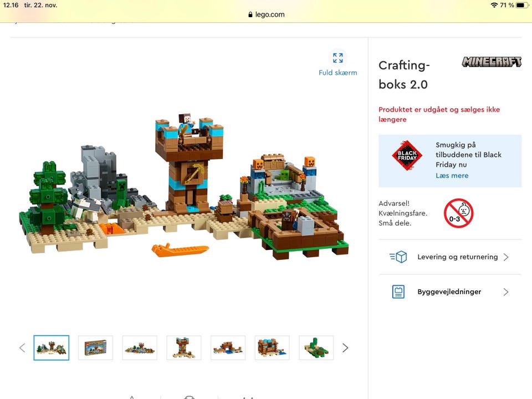Select the product box thumbnail
Image resolution: width=532 pixels, height=399 pixels.
(95, 348)
